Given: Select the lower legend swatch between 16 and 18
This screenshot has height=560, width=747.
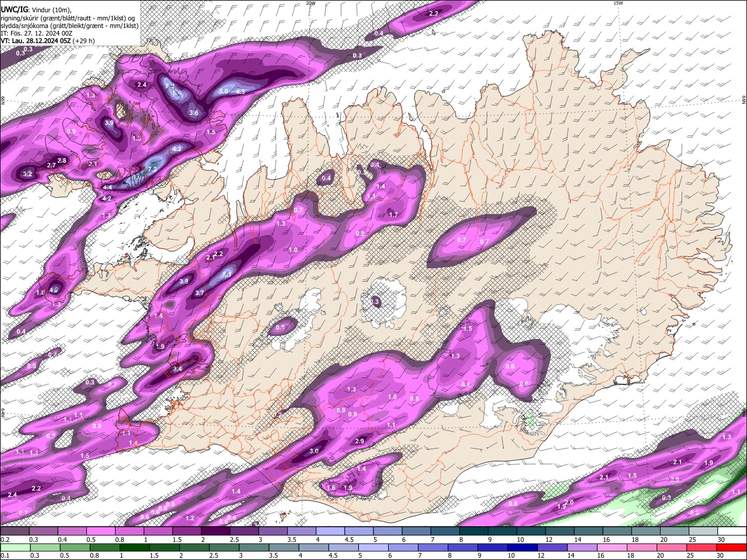Looking at the screenshot, I should pos(612,547).
